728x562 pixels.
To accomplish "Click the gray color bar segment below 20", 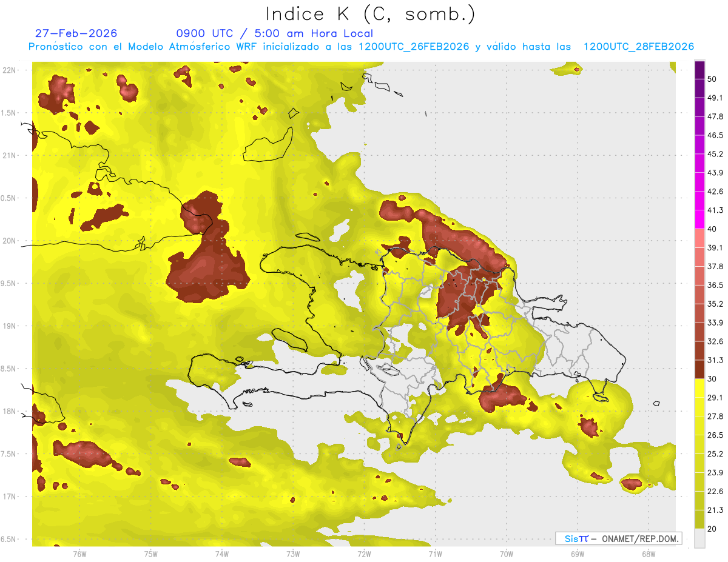I will click(x=700, y=538).
